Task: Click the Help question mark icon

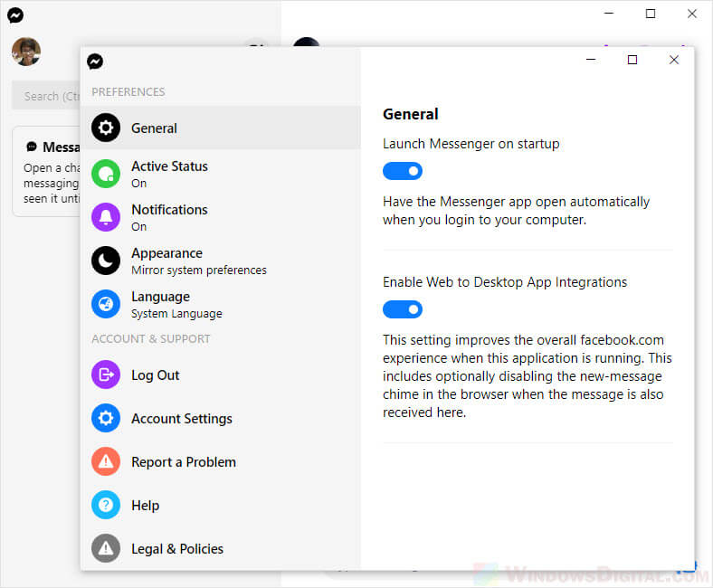Action: pyautogui.click(x=106, y=505)
